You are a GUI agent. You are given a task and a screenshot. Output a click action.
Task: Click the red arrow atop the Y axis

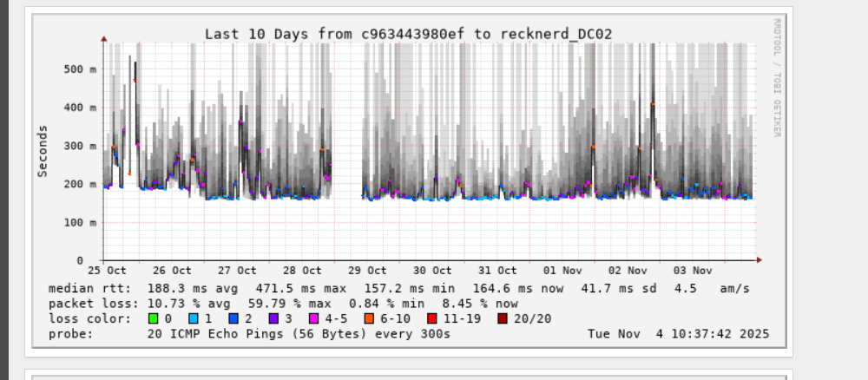[104, 39]
